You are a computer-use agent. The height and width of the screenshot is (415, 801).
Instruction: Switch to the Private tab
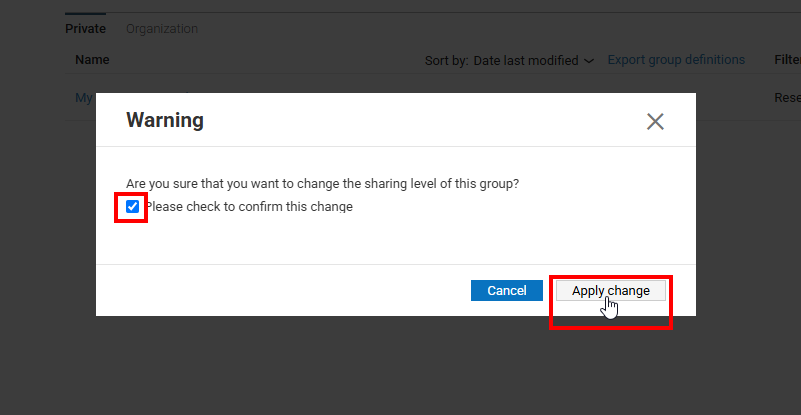click(85, 29)
